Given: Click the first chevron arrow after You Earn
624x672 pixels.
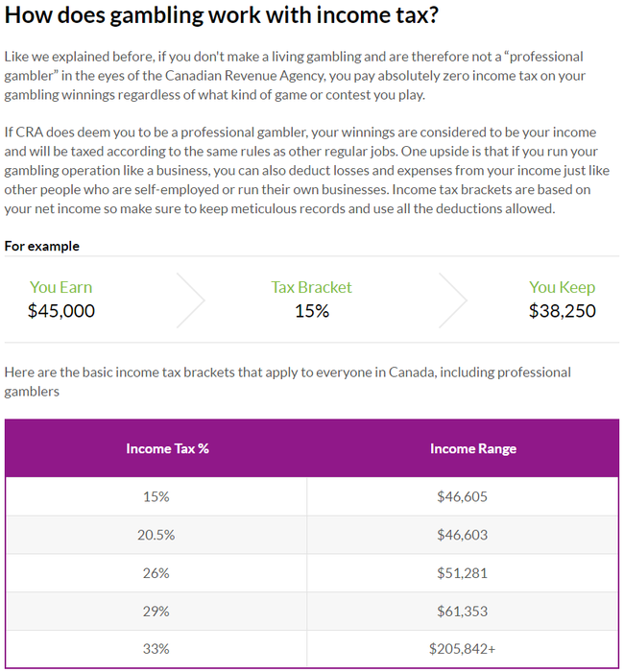Looking at the screenshot, I should (x=192, y=300).
